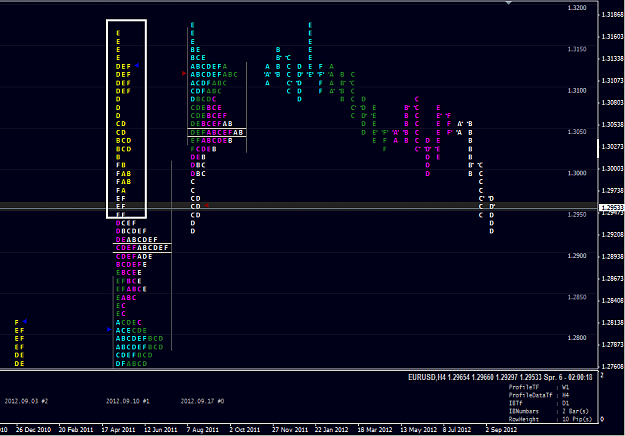This screenshot has height=436, width=625.
Task: Click the 1.3050 grid price label
Action: pos(577,132)
